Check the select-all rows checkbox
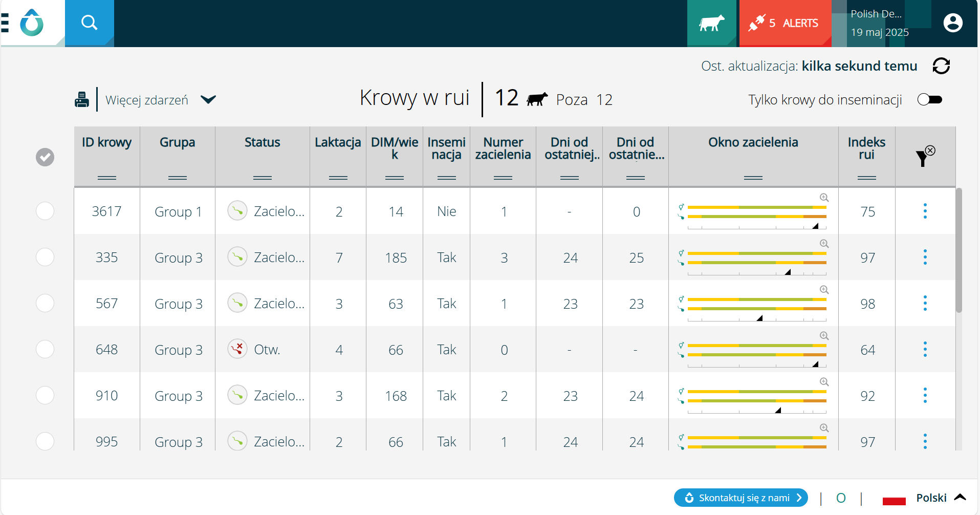This screenshot has height=515, width=980. [x=45, y=157]
